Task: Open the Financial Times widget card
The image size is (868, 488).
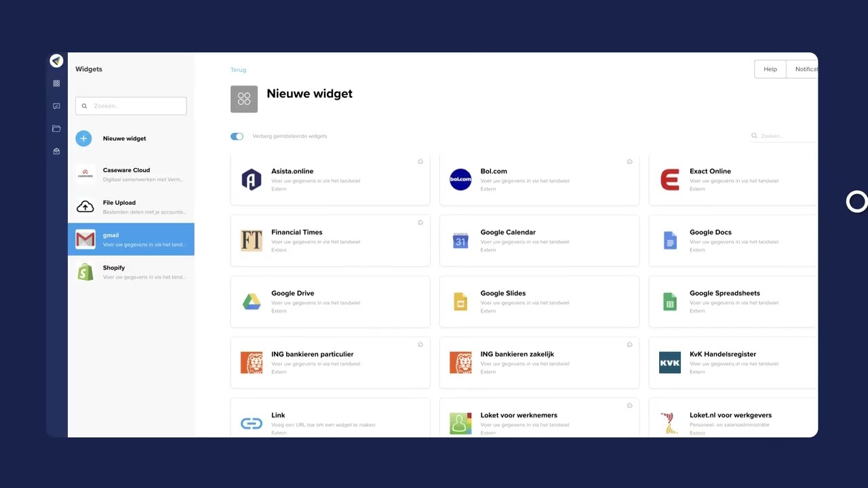Action: click(x=330, y=241)
